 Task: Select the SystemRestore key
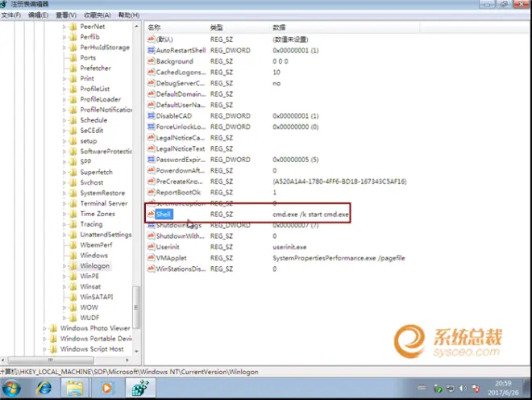[x=102, y=194]
